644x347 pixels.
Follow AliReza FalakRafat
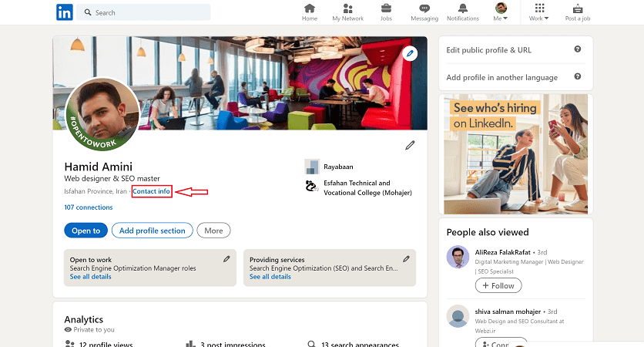tap(498, 285)
